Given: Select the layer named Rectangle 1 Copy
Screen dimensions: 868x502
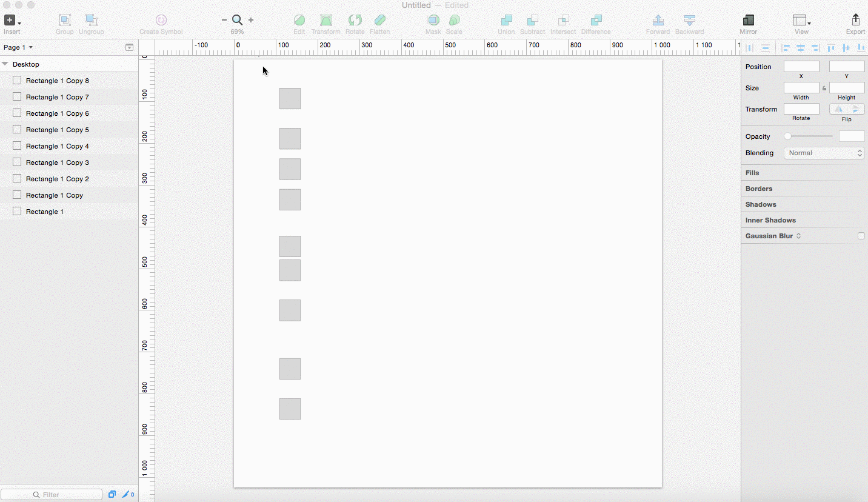Looking at the screenshot, I should (x=69, y=195).
